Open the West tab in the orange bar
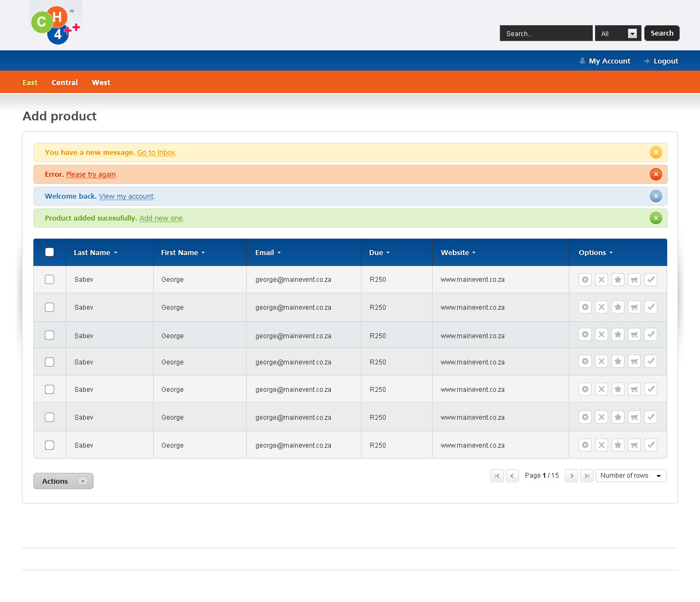Image resolution: width=700 pixels, height=602 pixels. [x=101, y=83]
